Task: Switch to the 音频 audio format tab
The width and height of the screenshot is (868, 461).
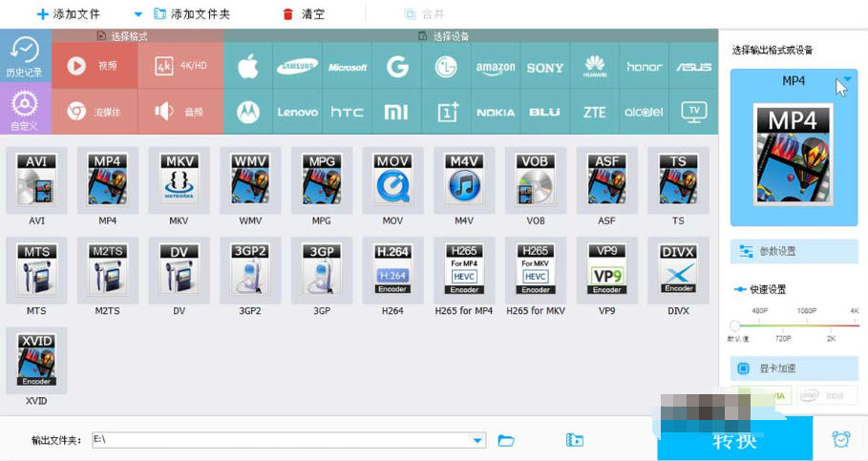Action: coord(181,112)
